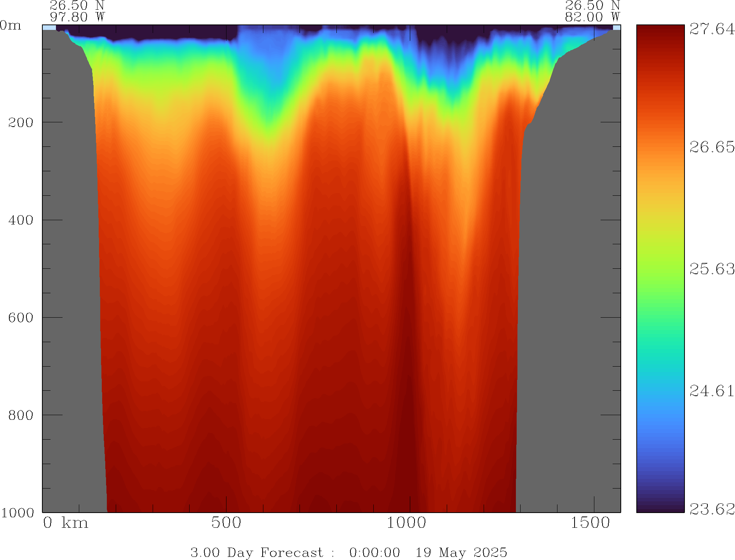Click the 19 May 2025 date text
Image resolution: width=735 pixels, height=560 pixels.
461,552
